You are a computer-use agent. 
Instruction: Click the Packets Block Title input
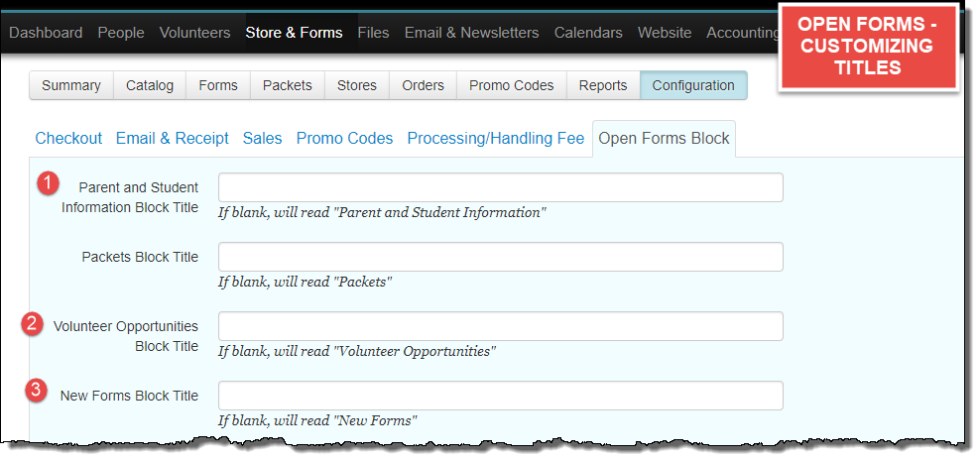tap(500, 257)
